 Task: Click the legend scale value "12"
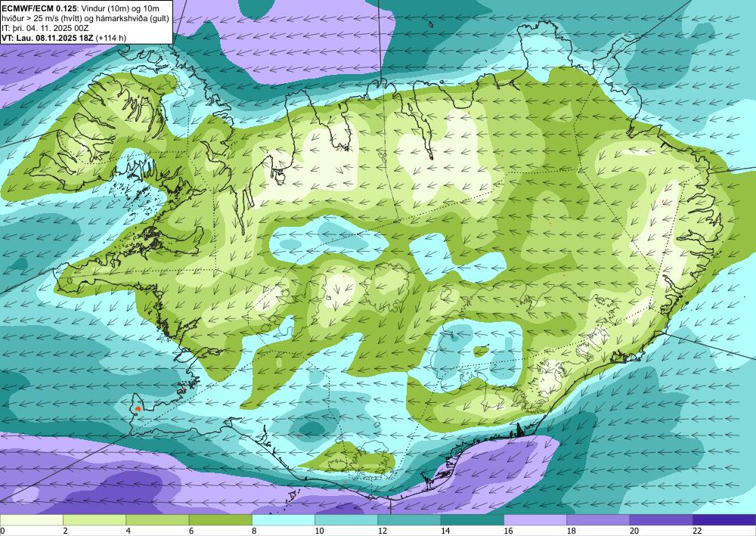point(383,531)
